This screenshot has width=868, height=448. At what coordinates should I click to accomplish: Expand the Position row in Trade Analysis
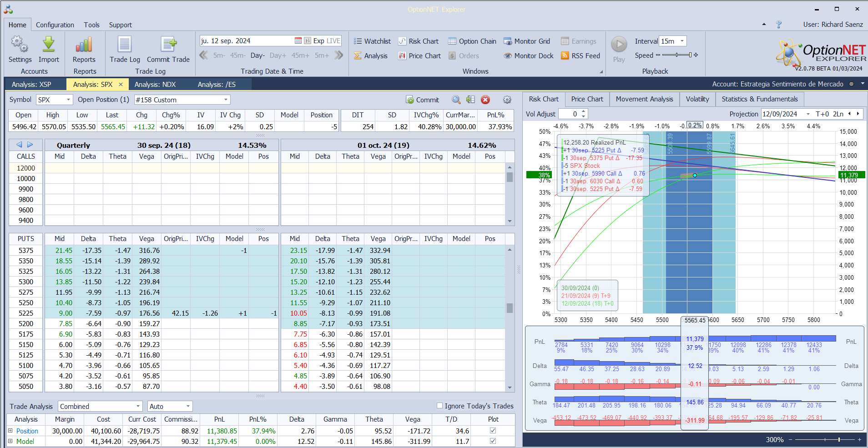10,431
